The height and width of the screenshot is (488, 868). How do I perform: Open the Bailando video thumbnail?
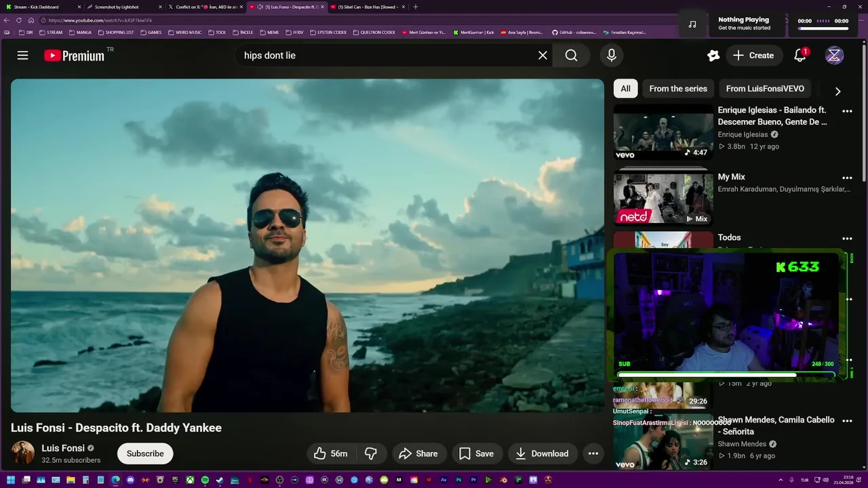(x=663, y=133)
